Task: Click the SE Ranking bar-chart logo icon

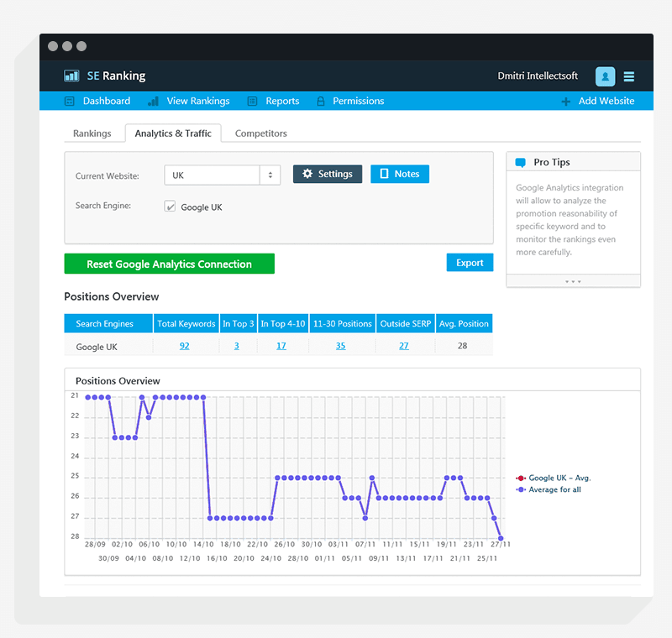Action: [71, 76]
